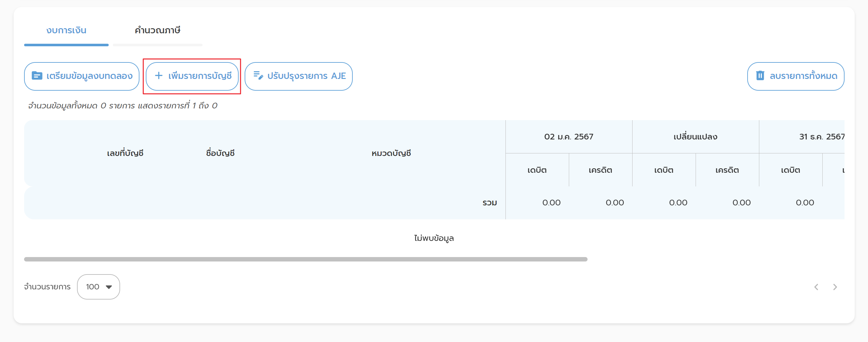Click folder icon on เตรียมข้อมูลงบทดลอง button
868x342 pixels.
[x=37, y=76]
